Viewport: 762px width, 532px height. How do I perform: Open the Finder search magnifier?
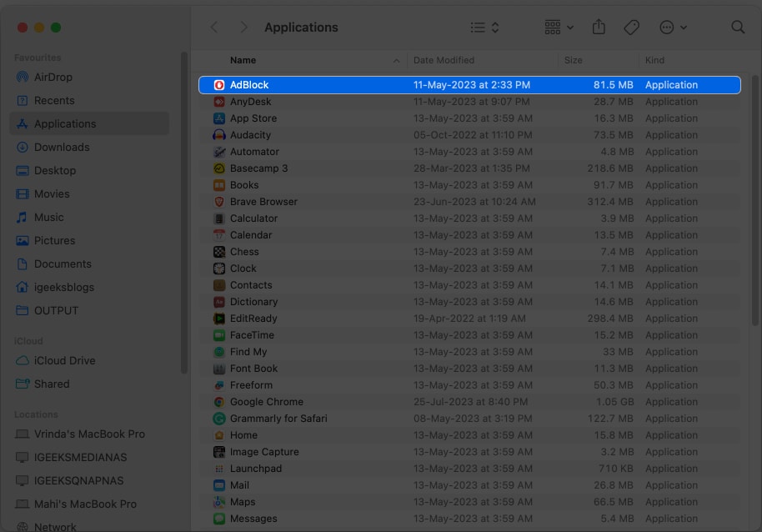pos(738,28)
